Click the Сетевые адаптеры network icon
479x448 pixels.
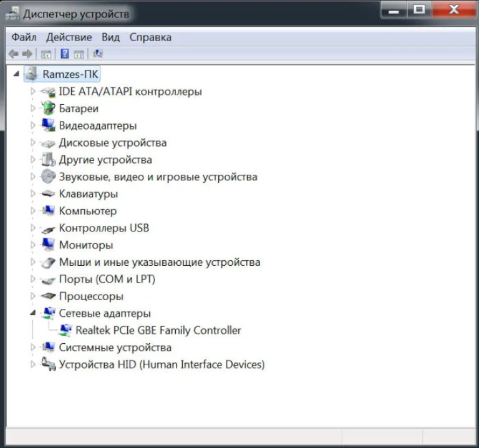click(x=49, y=313)
